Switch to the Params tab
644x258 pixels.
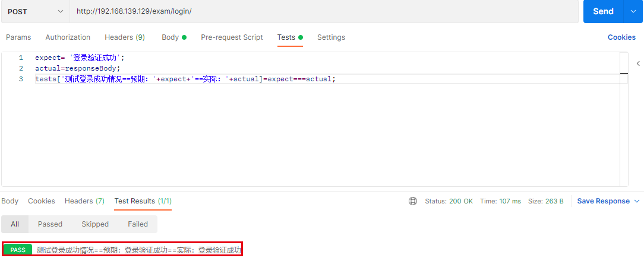coord(18,37)
